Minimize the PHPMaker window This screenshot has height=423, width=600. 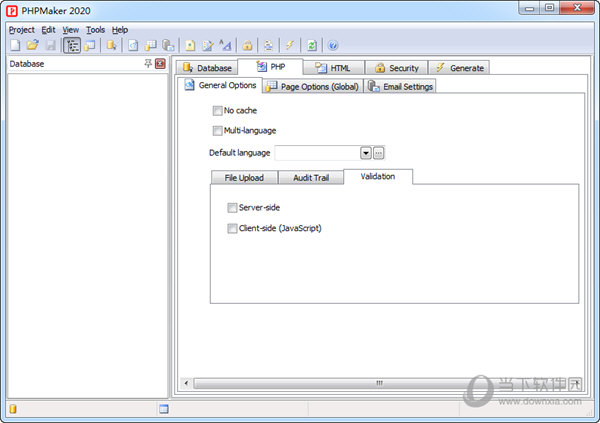point(529,8)
